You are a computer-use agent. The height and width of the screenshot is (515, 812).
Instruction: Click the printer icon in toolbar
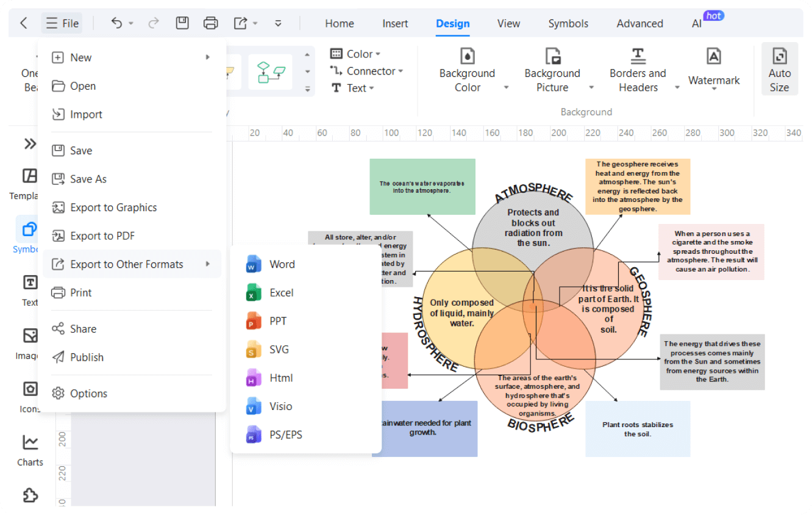point(210,23)
